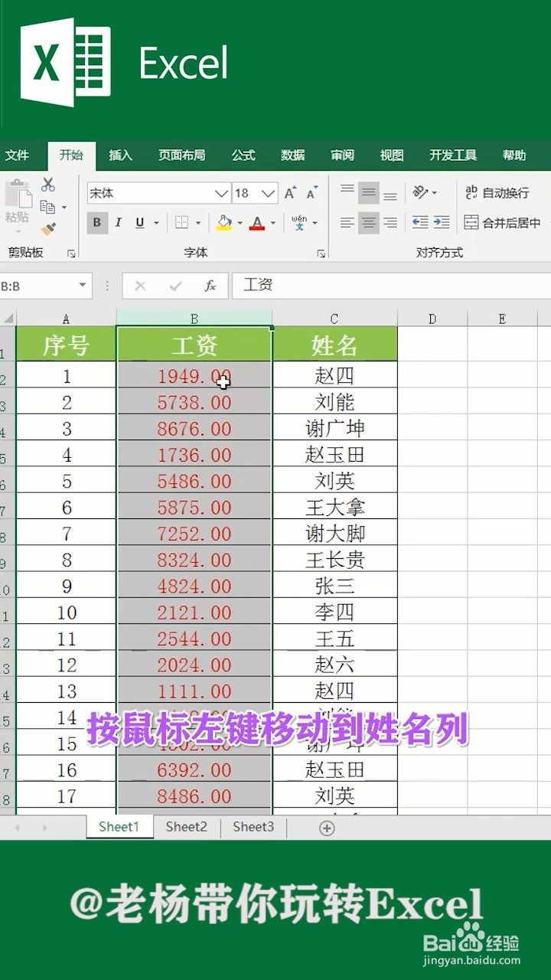Click cell containing 谢广坤
The height and width of the screenshot is (980, 551).
334,428
